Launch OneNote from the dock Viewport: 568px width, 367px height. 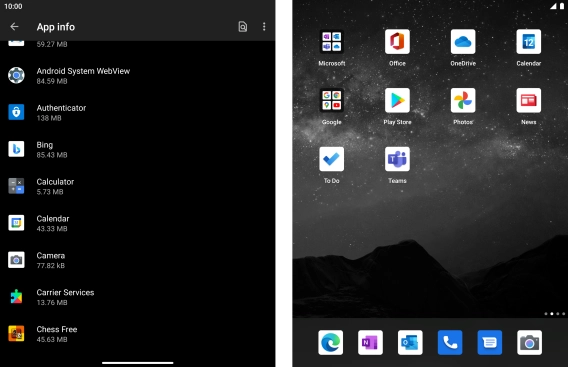point(370,342)
